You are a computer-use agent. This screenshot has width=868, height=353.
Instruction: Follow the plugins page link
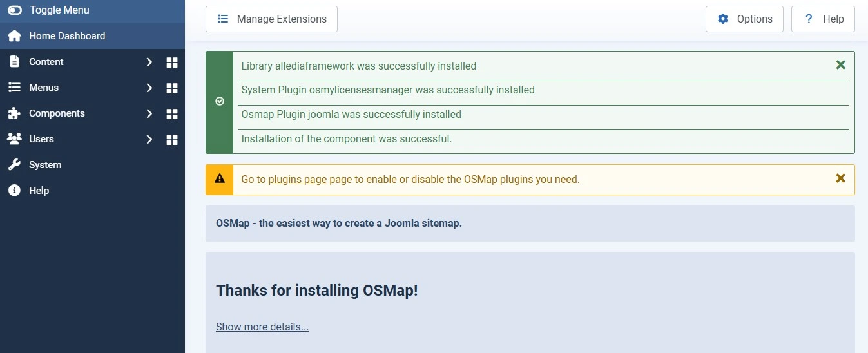[x=298, y=179]
